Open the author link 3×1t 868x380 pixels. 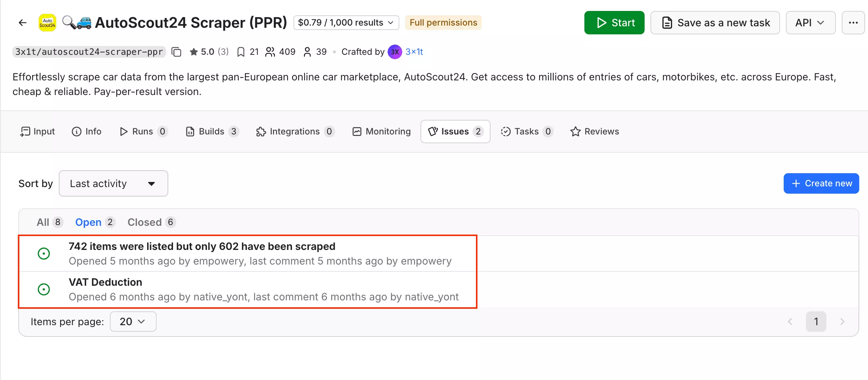click(x=414, y=52)
